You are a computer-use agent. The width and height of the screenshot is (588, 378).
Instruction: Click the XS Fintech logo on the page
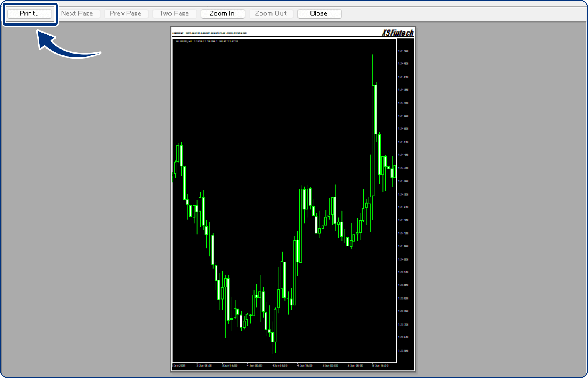(x=398, y=33)
